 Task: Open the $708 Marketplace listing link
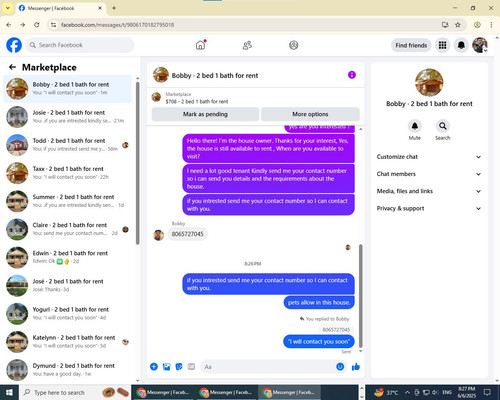tap(197, 101)
